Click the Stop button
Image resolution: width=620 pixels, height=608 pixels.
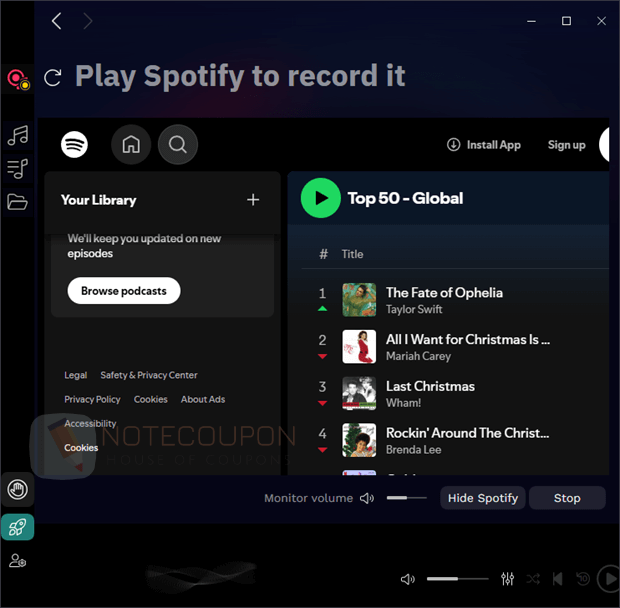567,498
